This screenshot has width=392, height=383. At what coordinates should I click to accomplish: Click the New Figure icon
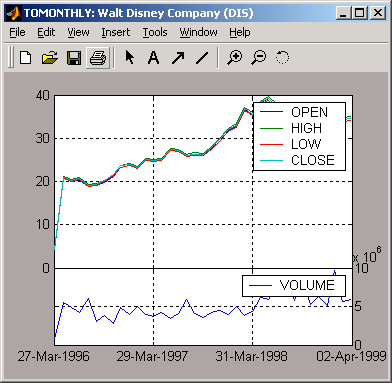(x=26, y=58)
